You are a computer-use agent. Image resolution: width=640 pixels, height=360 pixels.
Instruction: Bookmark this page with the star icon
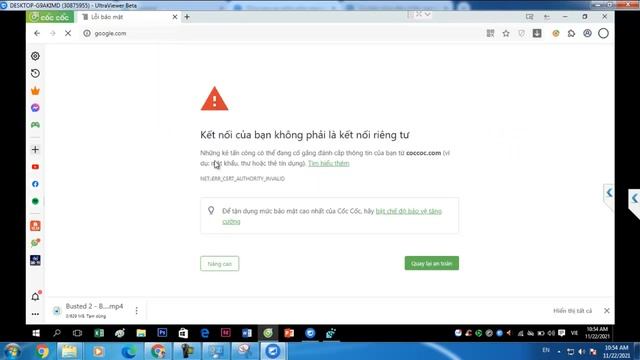pyautogui.click(x=506, y=33)
